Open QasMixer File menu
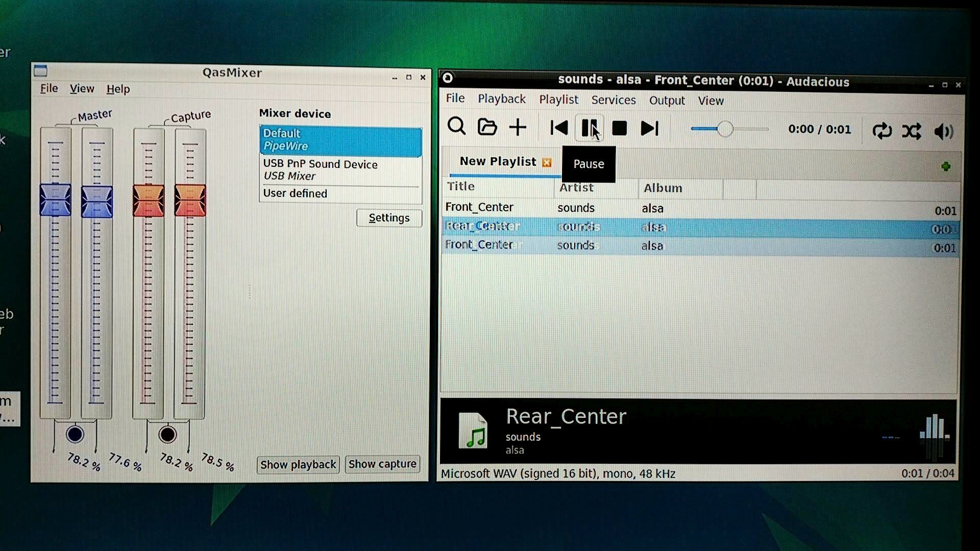This screenshot has height=551, width=980. [49, 88]
